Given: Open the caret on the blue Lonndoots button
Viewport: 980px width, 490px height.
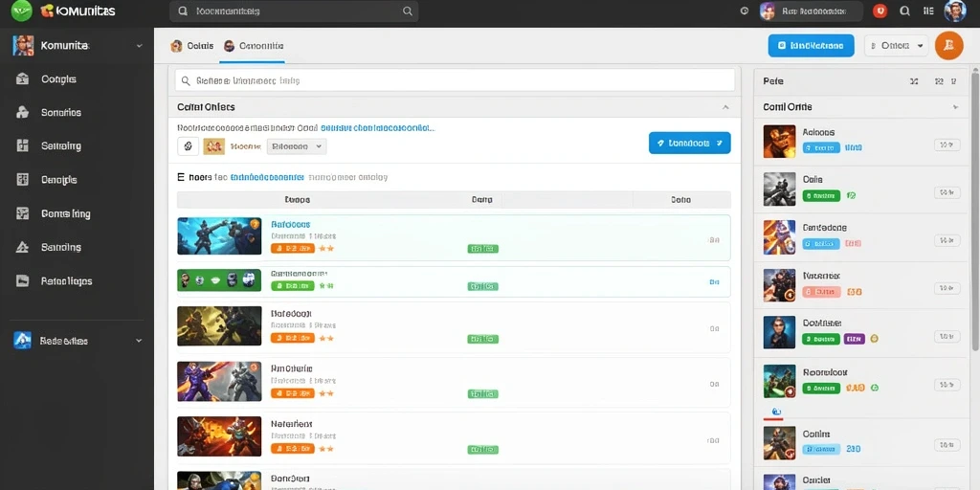Looking at the screenshot, I should [x=720, y=144].
